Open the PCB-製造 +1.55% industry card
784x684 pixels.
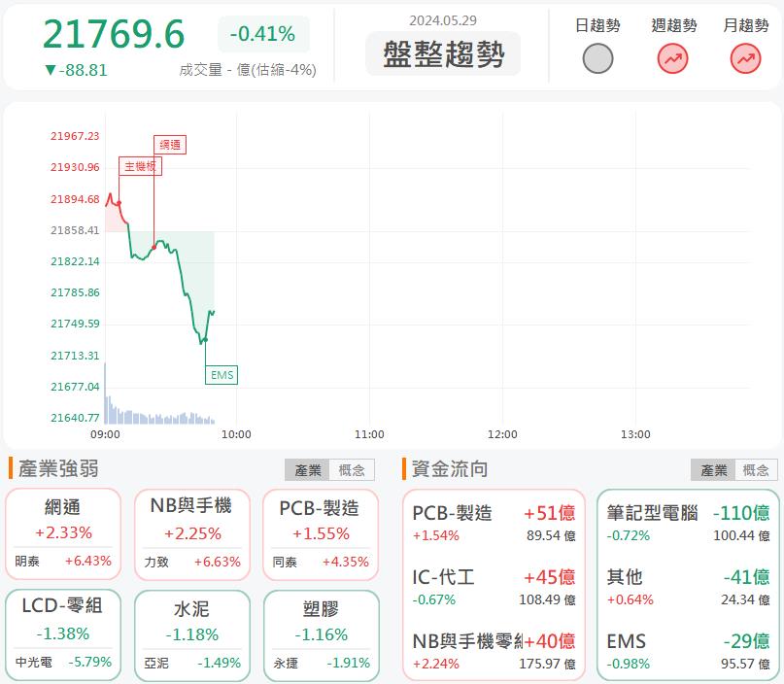[x=321, y=534]
